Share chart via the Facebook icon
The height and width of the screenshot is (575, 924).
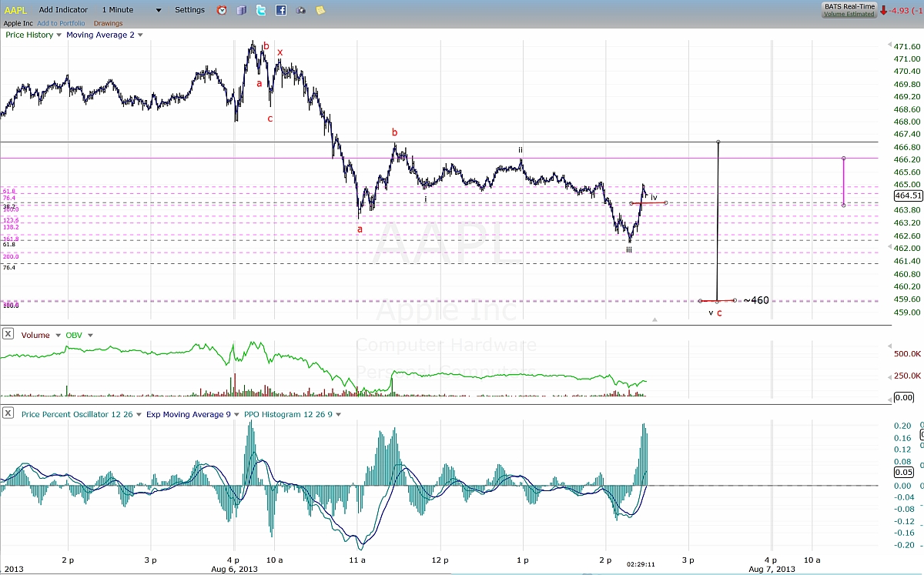coord(281,10)
